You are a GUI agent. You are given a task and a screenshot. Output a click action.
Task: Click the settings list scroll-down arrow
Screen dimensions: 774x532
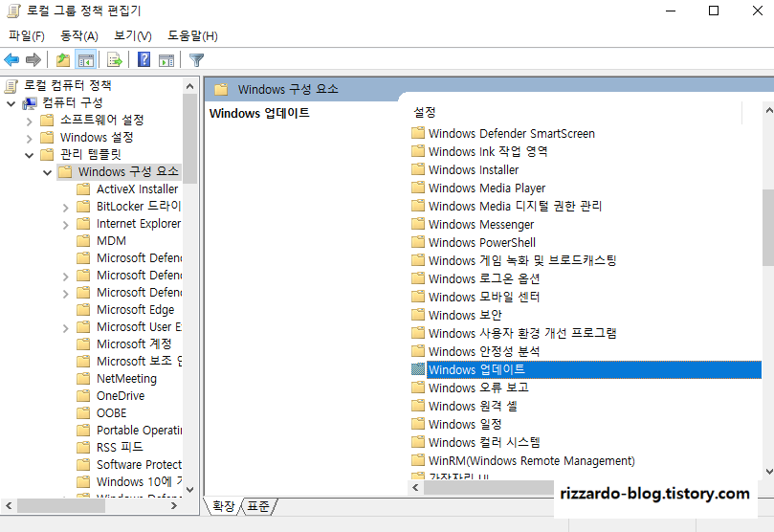(768, 472)
